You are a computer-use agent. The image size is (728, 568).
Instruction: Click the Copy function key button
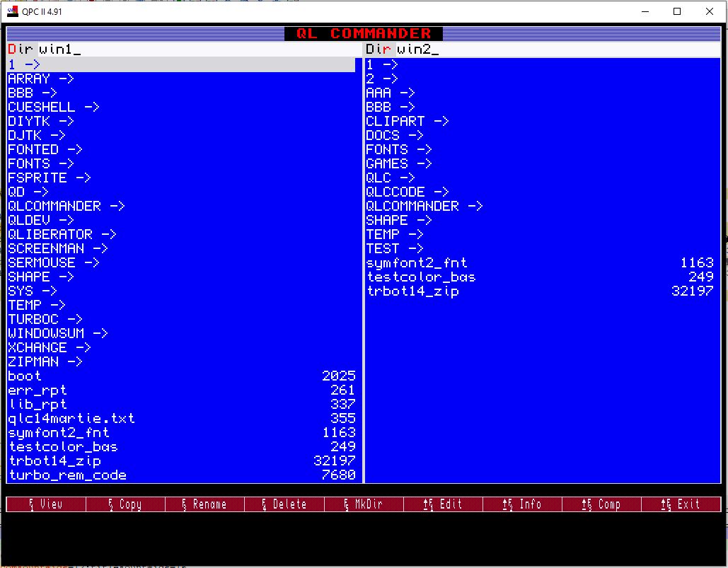coord(125,504)
